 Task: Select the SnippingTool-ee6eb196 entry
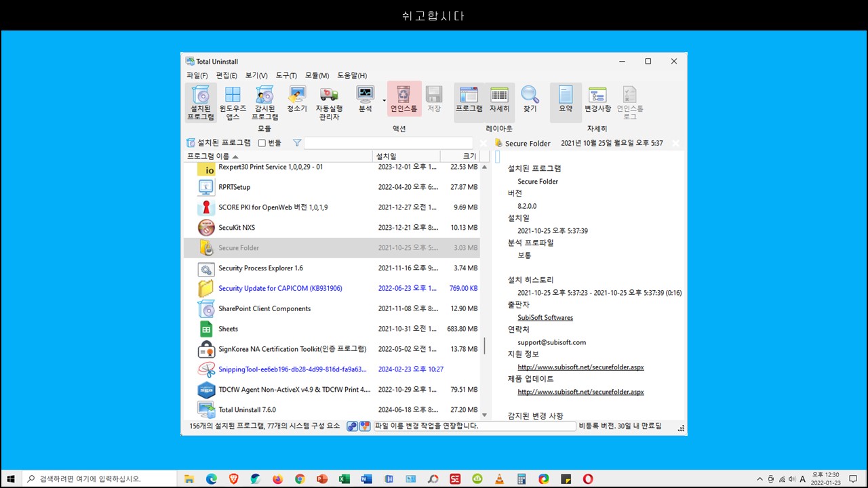332,369
